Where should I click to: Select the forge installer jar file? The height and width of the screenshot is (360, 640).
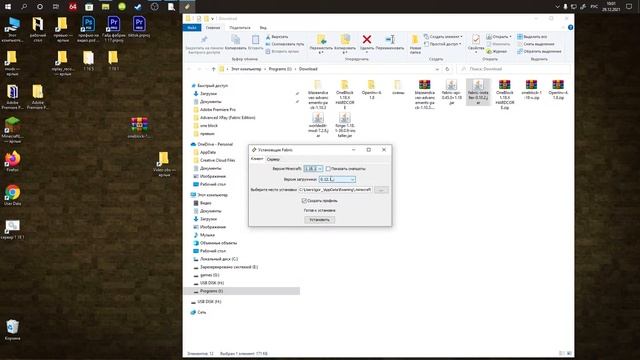click(344, 125)
